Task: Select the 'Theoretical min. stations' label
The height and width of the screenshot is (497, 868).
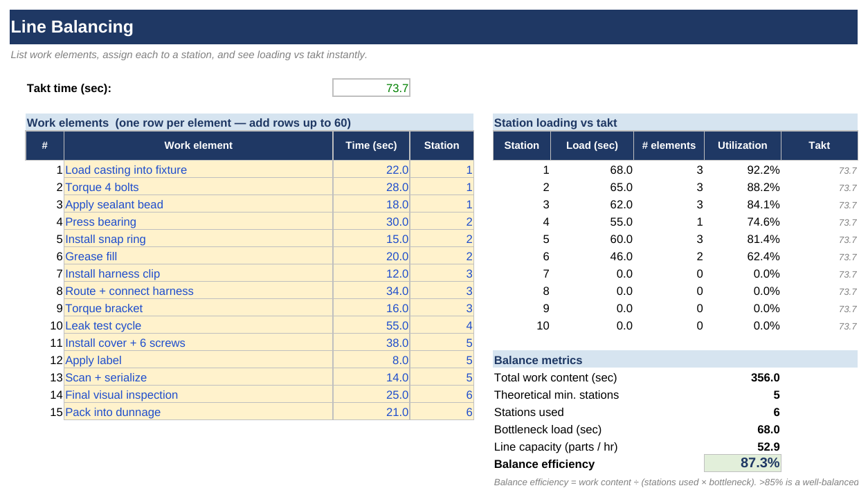Action: point(557,395)
